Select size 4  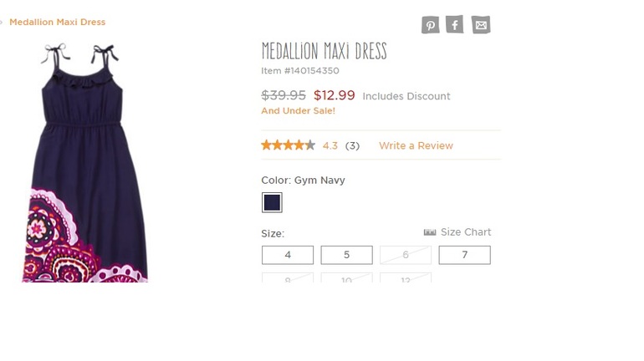tap(288, 255)
